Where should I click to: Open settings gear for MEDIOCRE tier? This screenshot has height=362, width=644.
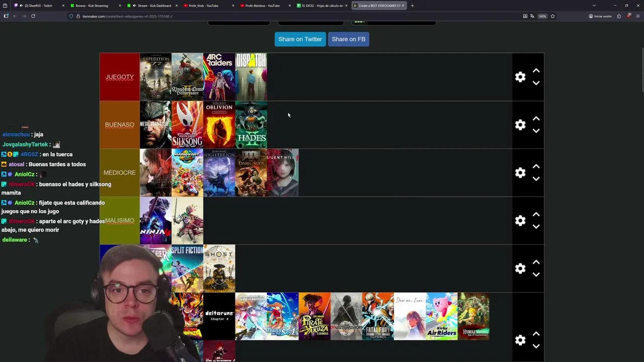520,172
